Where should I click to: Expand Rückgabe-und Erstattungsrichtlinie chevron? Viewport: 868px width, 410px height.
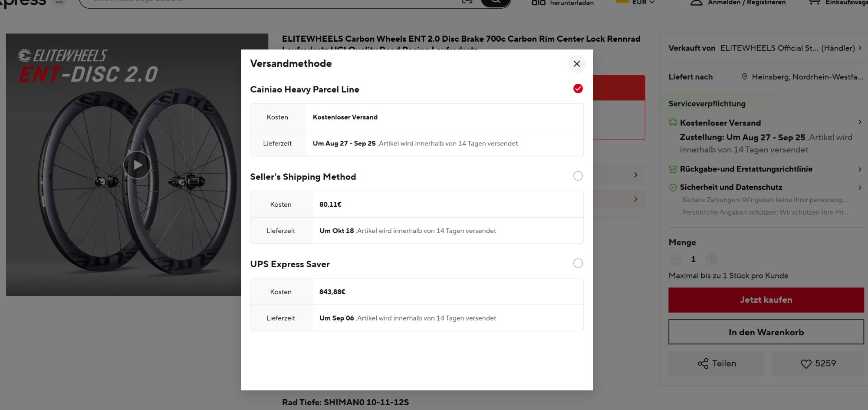tap(860, 169)
